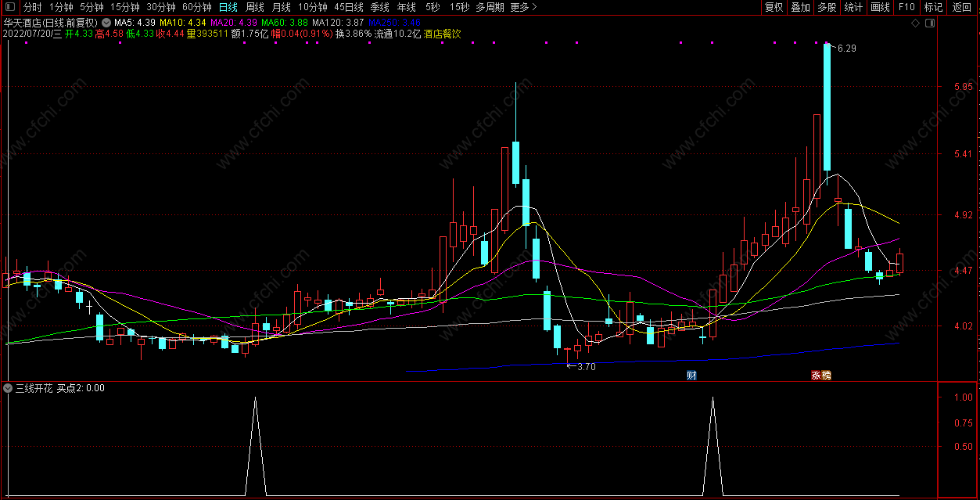Click the 返回 back button
Viewport: 980px width, 500px height.
962,7
